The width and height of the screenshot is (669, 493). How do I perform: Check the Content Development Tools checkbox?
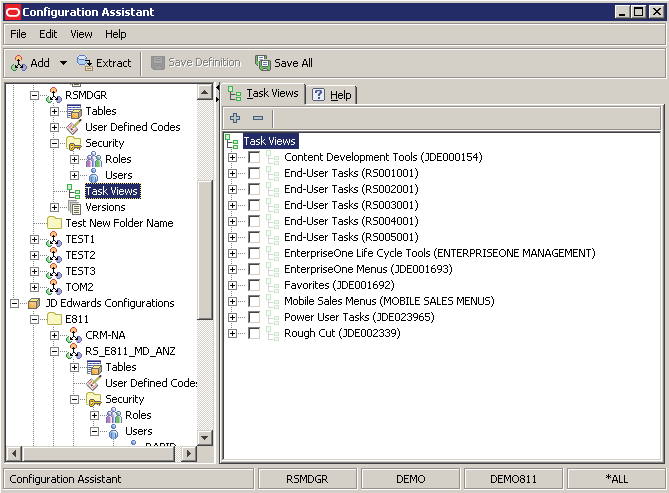pos(254,157)
